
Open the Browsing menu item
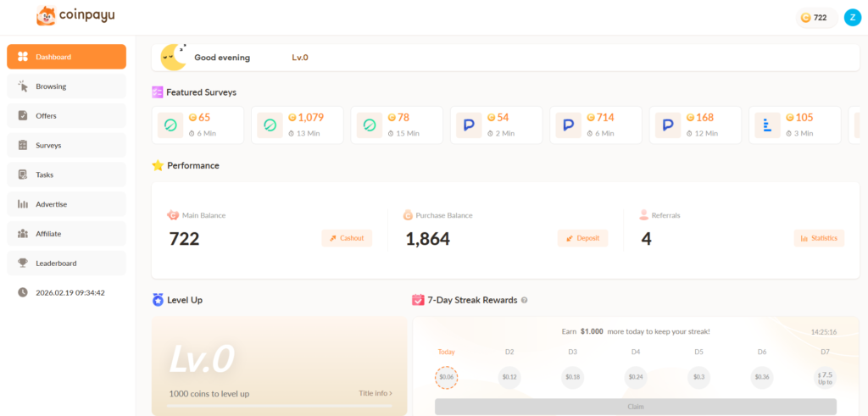[x=66, y=86]
